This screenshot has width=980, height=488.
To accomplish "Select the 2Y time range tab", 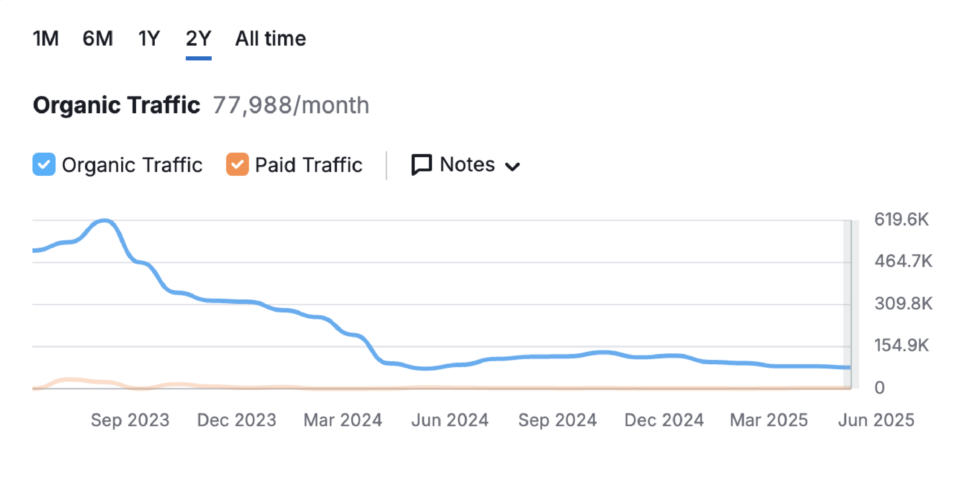I will point(198,39).
